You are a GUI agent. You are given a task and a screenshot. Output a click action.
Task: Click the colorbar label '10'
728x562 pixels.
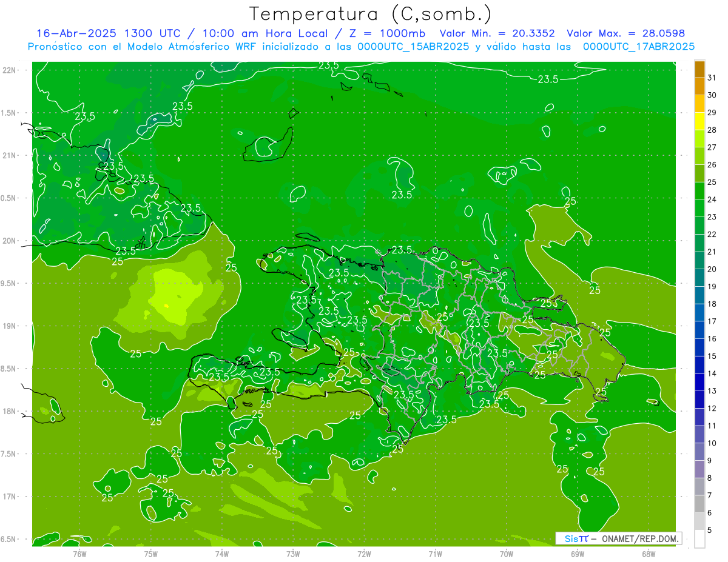coord(712,443)
